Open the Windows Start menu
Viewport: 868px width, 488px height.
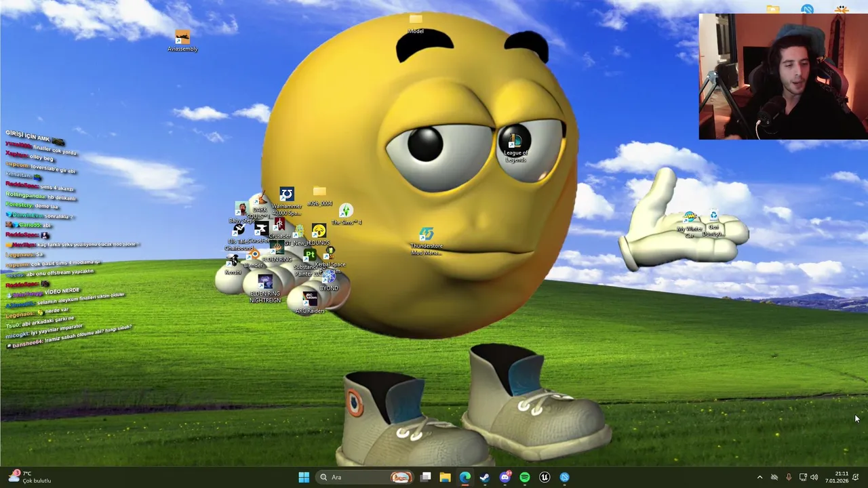pyautogui.click(x=304, y=477)
